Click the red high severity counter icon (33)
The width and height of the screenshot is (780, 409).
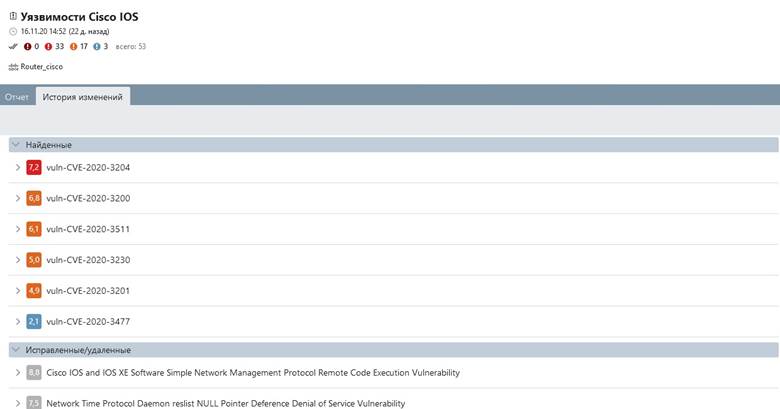coord(48,46)
